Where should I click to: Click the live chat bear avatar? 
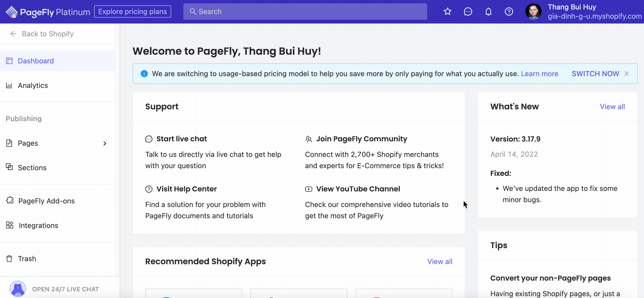point(18,289)
